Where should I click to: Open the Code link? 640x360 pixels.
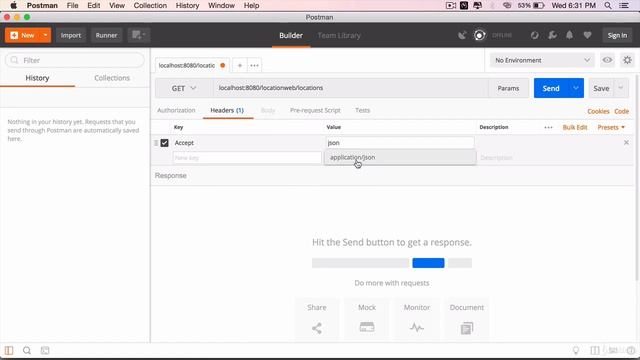click(621, 111)
